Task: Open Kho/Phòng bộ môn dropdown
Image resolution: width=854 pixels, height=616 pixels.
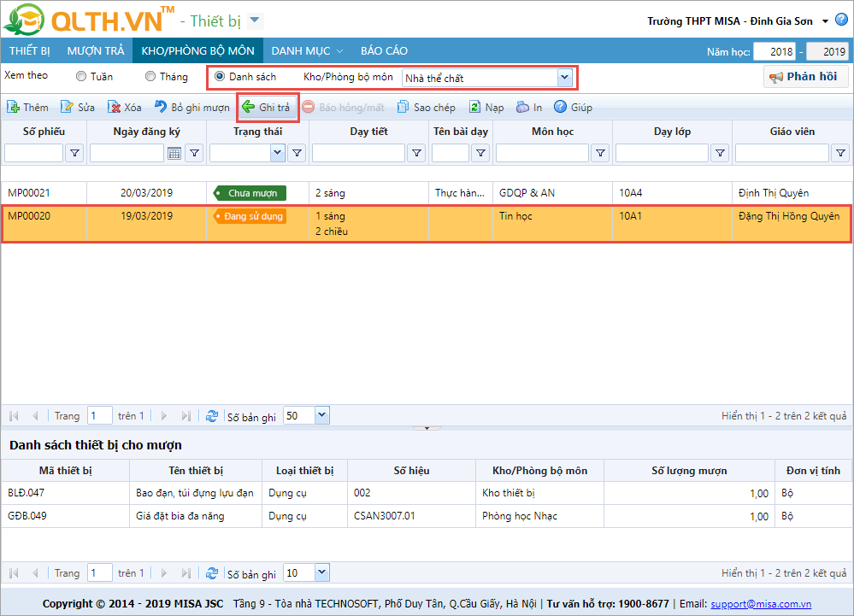Action: (x=564, y=77)
